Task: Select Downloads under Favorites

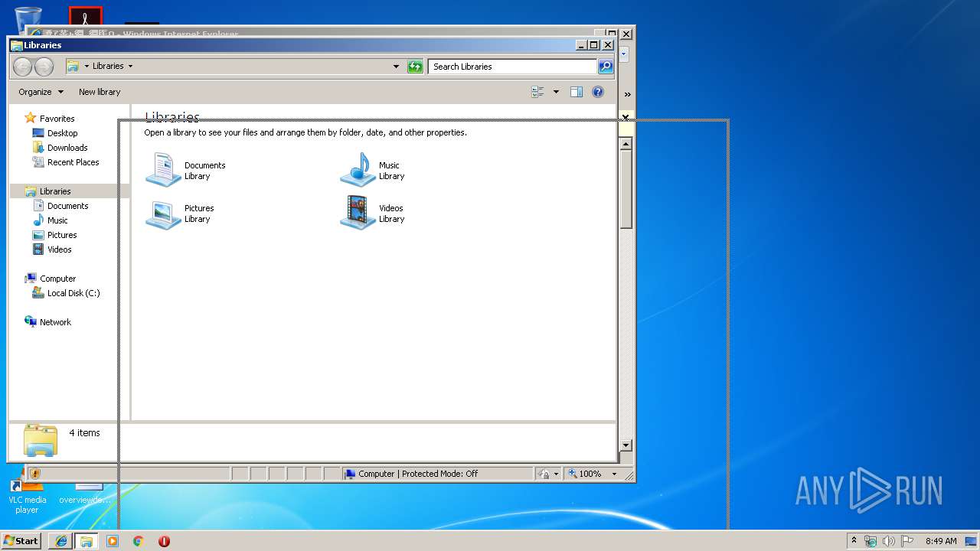Action: pos(67,148)
